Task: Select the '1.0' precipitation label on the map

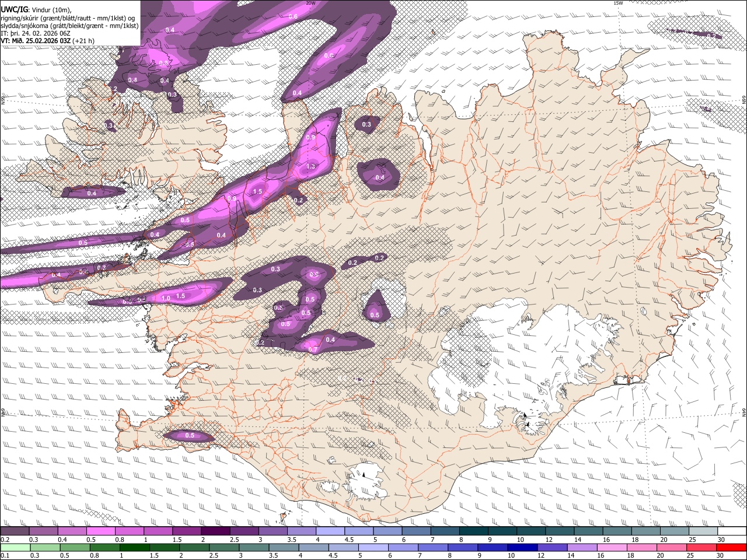Action: point(166,298)
